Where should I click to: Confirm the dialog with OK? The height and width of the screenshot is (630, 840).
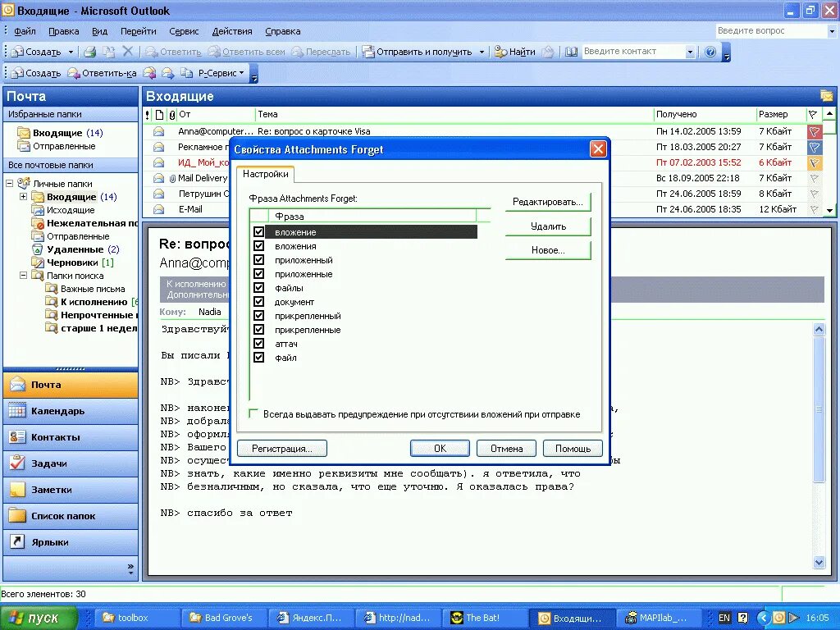point(440,449)
